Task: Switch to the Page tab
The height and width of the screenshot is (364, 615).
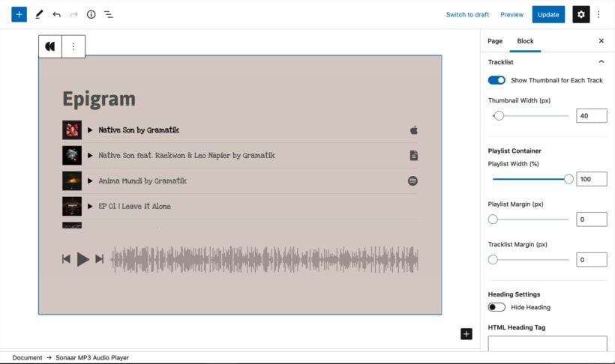Action: 495,41
